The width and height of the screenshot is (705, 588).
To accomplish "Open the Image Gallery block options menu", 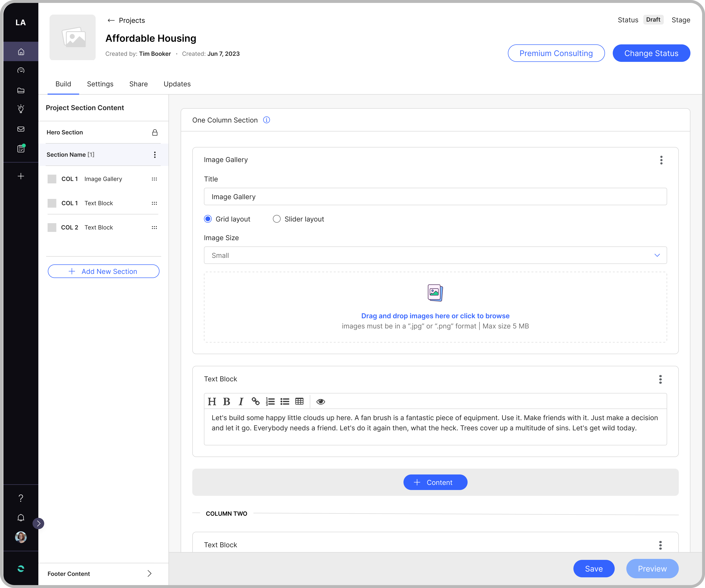I will tap(661, 160).
